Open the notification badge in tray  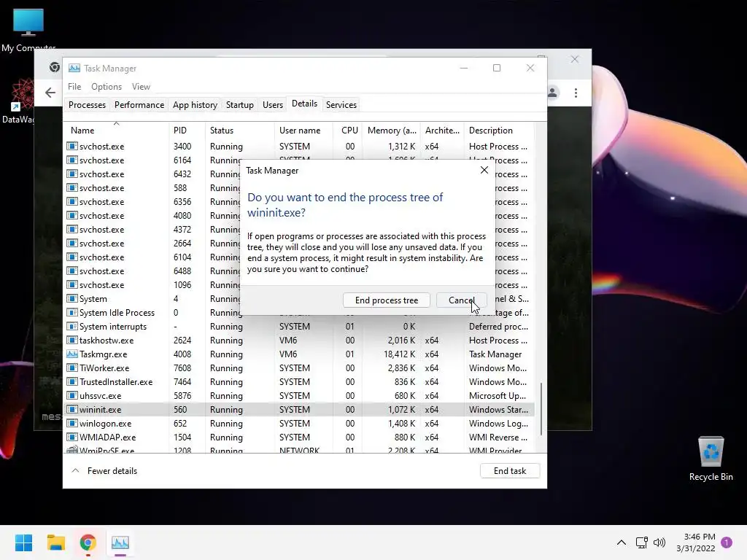pos(727,542)
